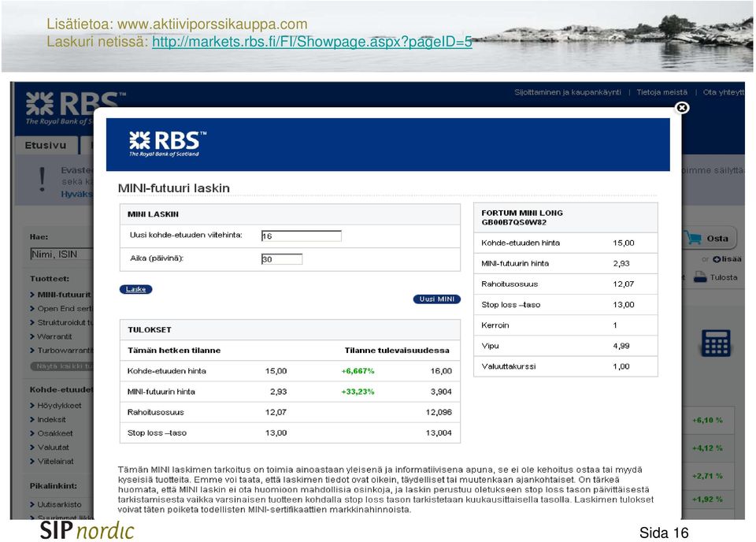Click the exclamation mark notice icon
The image size is (756, 542).
(43, 180)
